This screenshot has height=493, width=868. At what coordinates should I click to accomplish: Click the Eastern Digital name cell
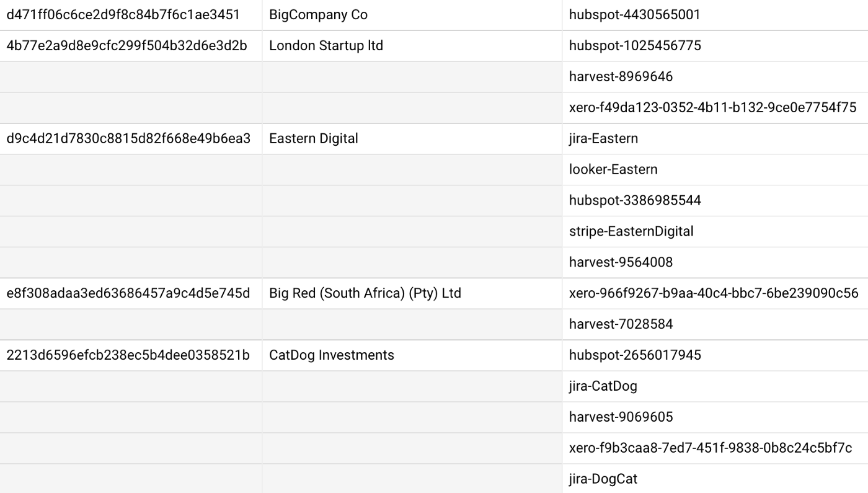pyautogui.click(x=314, y=138)
